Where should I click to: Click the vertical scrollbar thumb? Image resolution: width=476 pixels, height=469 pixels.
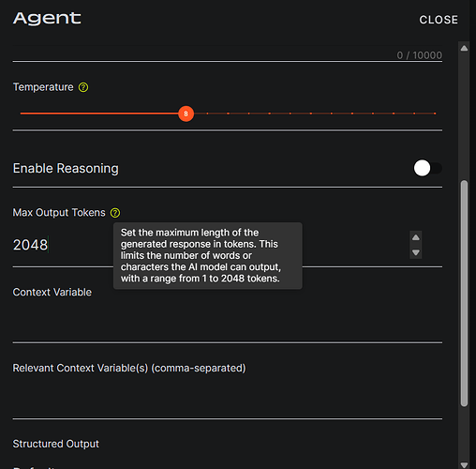(464, 294)
